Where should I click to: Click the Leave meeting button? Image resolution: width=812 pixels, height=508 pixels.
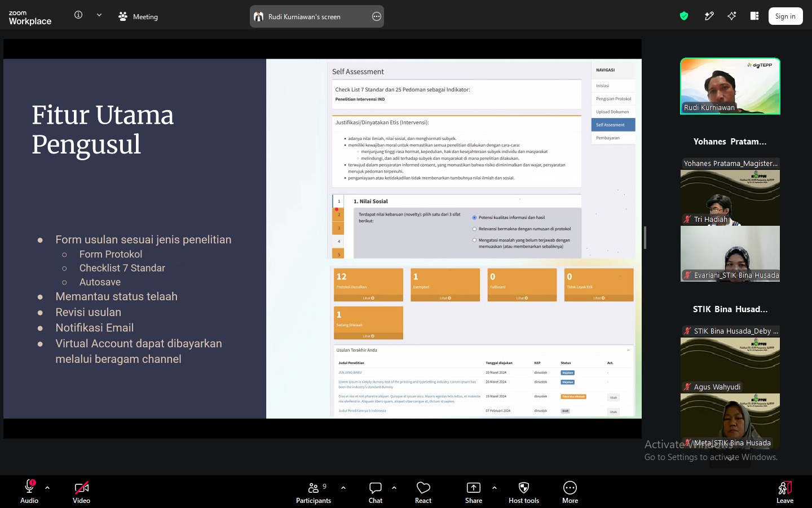click(785, 491)
